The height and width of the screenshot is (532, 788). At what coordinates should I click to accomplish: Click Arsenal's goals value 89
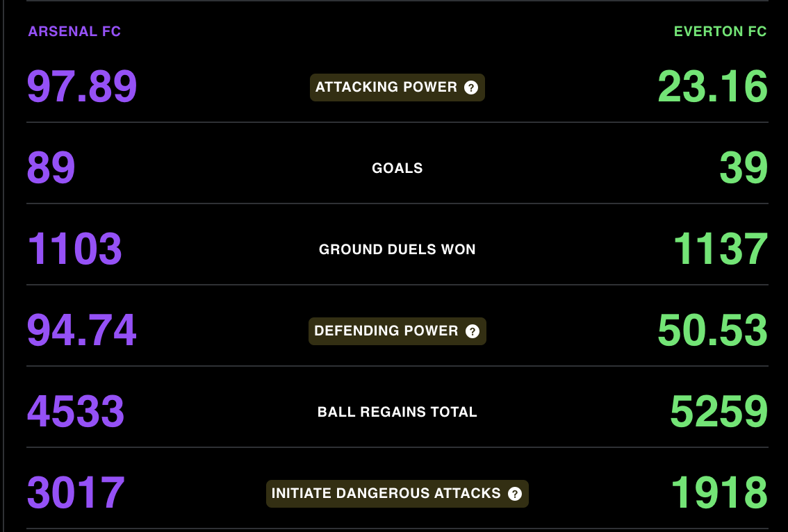click(51, 168)
